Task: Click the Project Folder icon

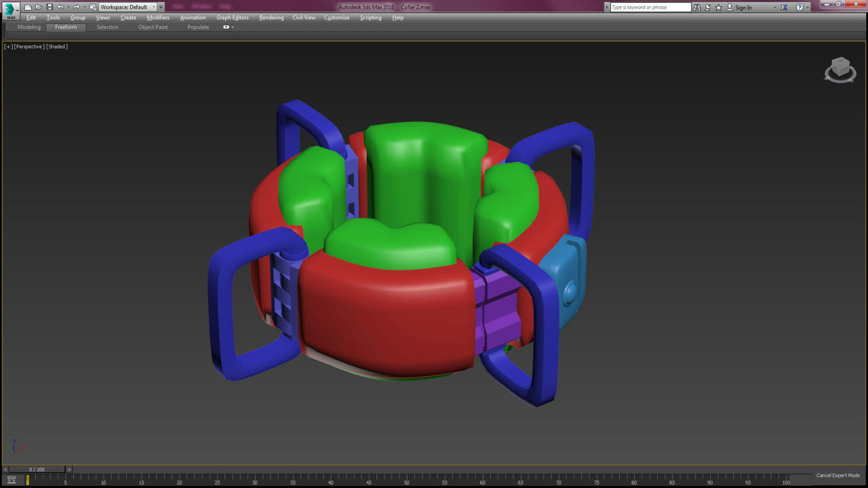Action: (x=93, y=7)
